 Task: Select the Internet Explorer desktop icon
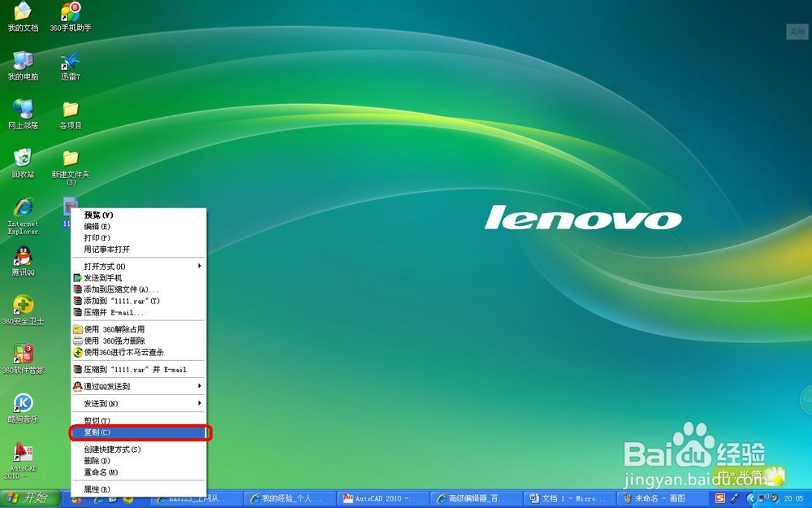point(23,216)
